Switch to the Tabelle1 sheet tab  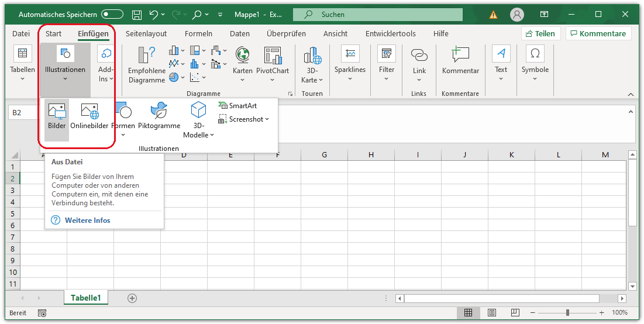coord(86,298)
